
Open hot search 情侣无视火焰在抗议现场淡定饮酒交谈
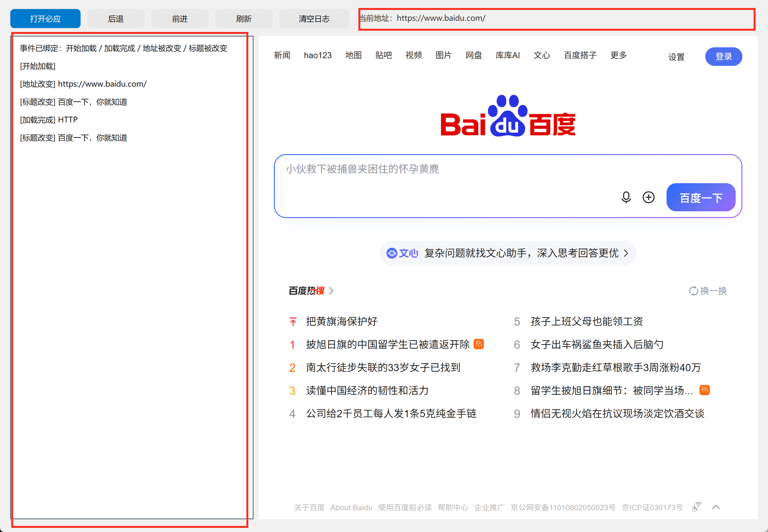[x=617, y=414]
